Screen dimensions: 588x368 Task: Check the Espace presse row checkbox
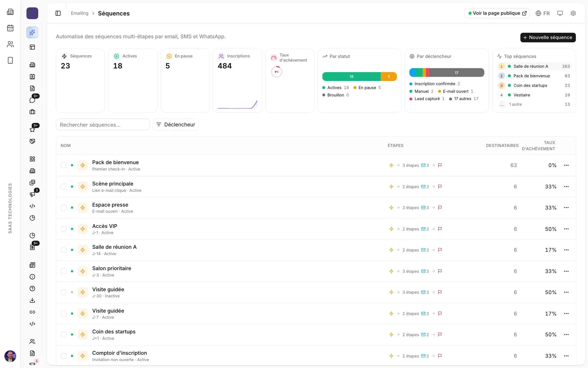point(64,208)
